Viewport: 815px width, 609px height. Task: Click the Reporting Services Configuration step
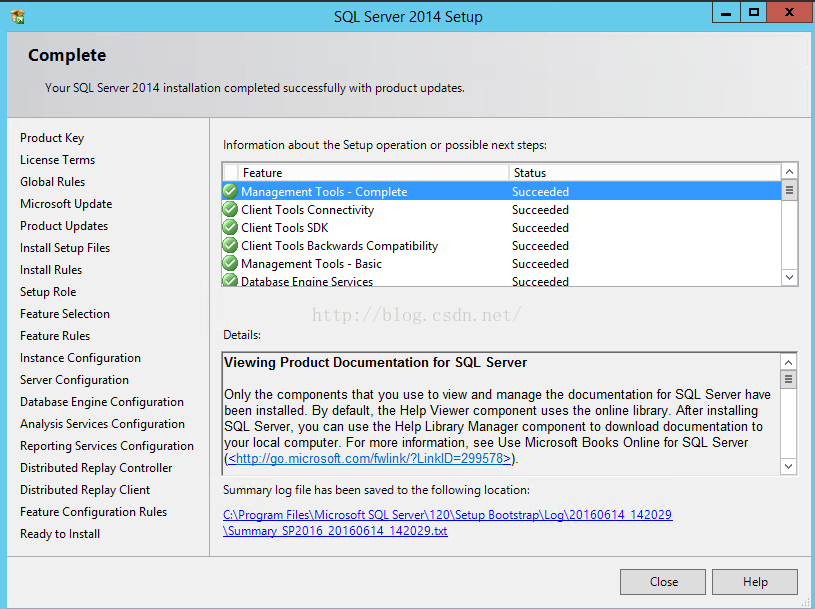(x=107, y=446)
